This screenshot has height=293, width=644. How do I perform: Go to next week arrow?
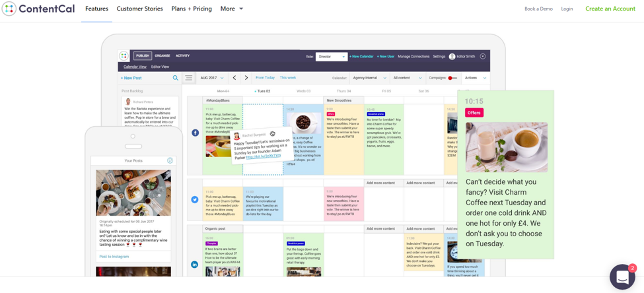tap(246, 78)
